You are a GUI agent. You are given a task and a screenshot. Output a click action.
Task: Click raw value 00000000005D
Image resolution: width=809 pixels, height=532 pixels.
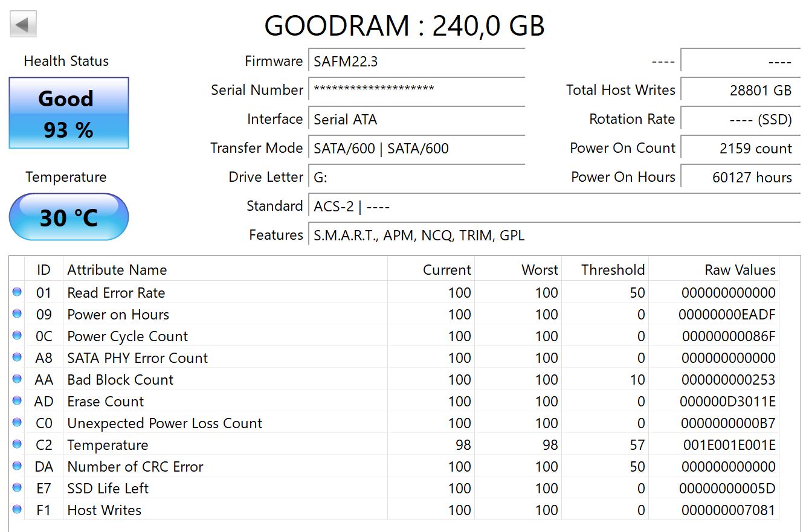[x=727, y=489]
